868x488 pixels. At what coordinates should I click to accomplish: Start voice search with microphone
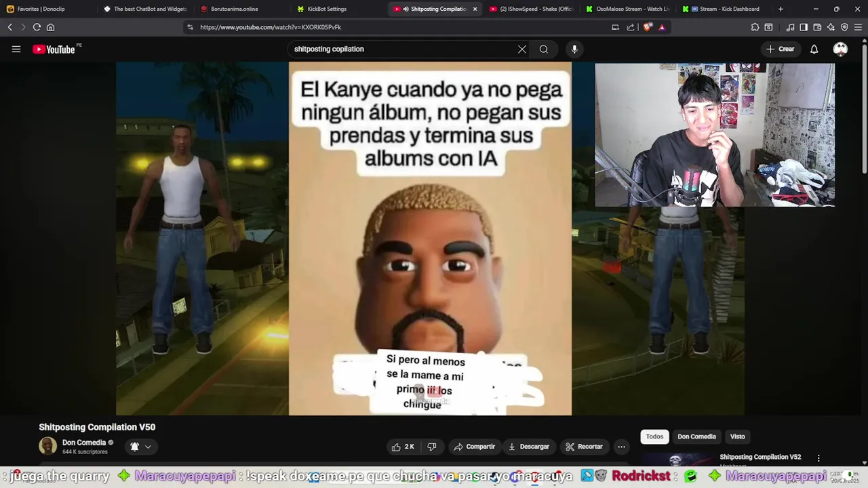click(574, 49)
